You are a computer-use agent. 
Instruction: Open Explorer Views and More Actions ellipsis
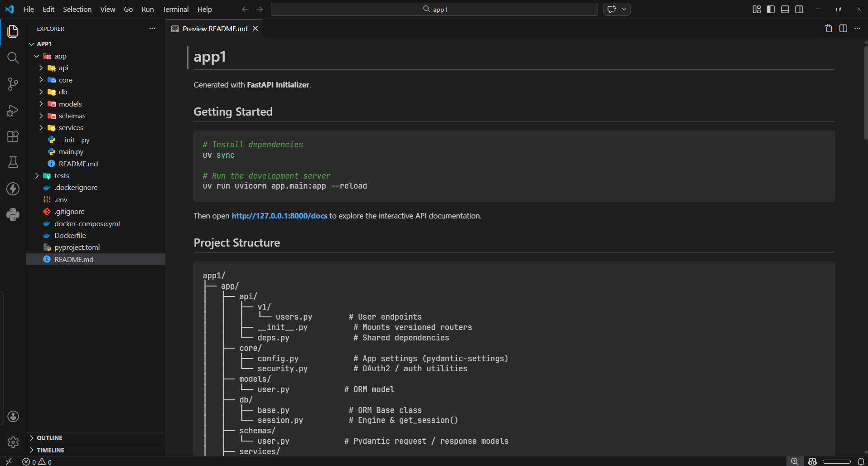(x=152, y=29)
